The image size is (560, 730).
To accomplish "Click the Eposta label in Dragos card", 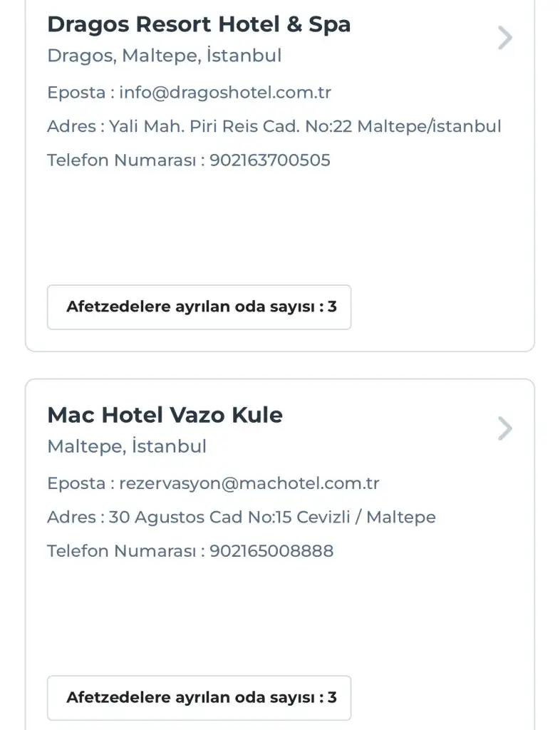I will coord(75,93).
